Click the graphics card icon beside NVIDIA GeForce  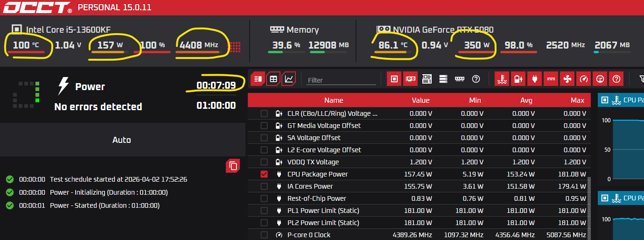point(384,29)
